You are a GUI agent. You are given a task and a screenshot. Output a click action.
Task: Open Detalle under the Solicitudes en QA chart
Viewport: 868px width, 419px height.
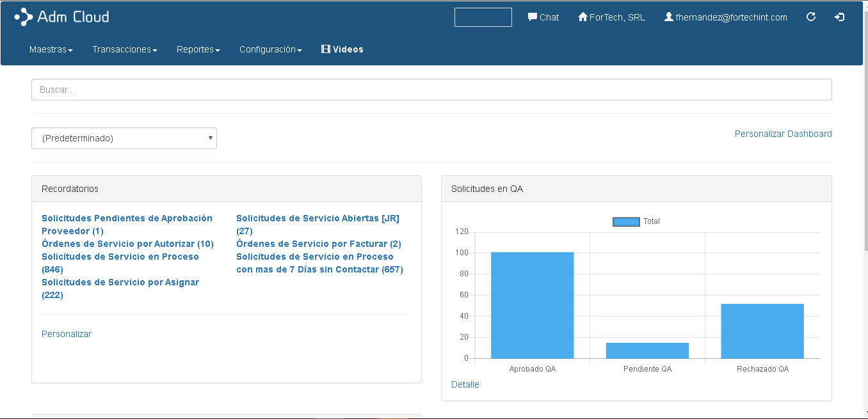(465, 384)
